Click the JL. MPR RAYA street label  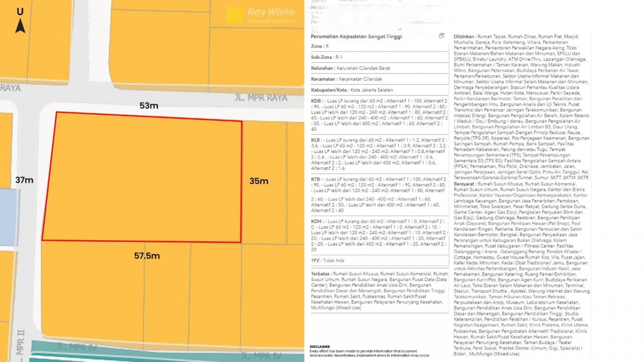(261, 98)
